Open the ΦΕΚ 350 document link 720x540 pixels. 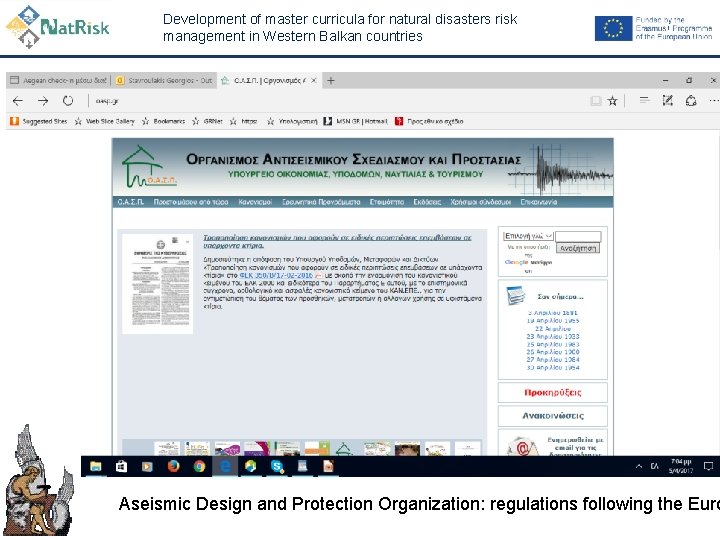point(276,275)
